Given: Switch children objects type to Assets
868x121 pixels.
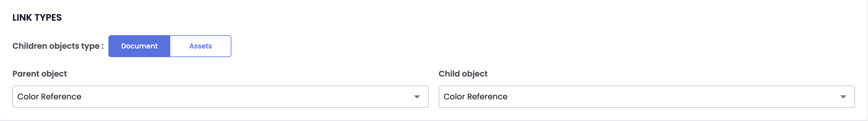Looking at the screenshot, I should [200, 46].
